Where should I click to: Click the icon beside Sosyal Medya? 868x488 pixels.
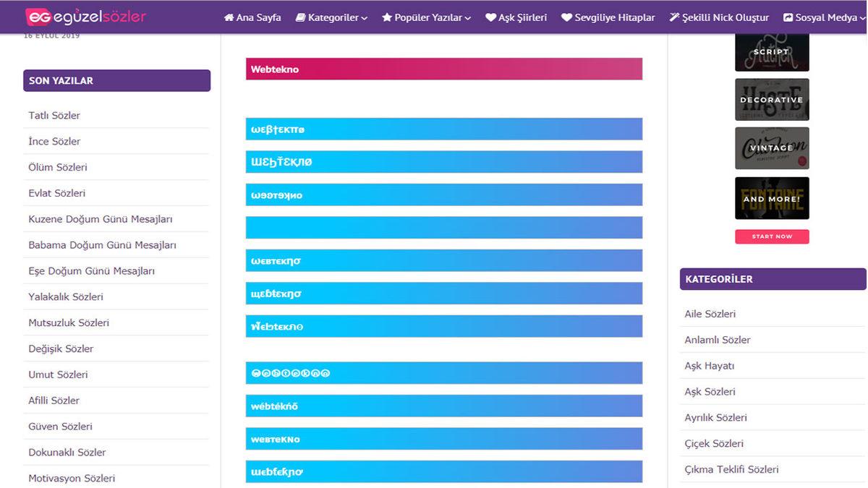click(x=788, y=17)
